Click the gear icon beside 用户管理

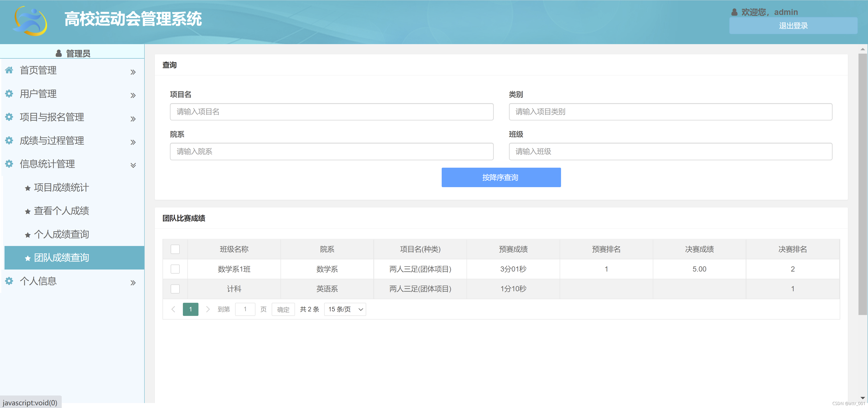point(9,93)
